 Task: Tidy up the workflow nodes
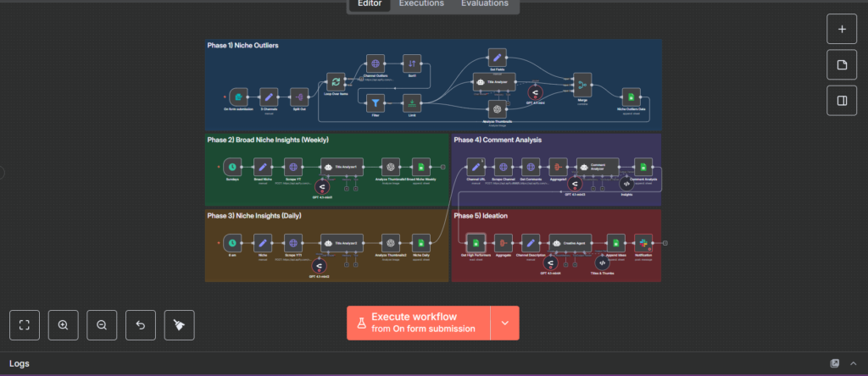180,325
